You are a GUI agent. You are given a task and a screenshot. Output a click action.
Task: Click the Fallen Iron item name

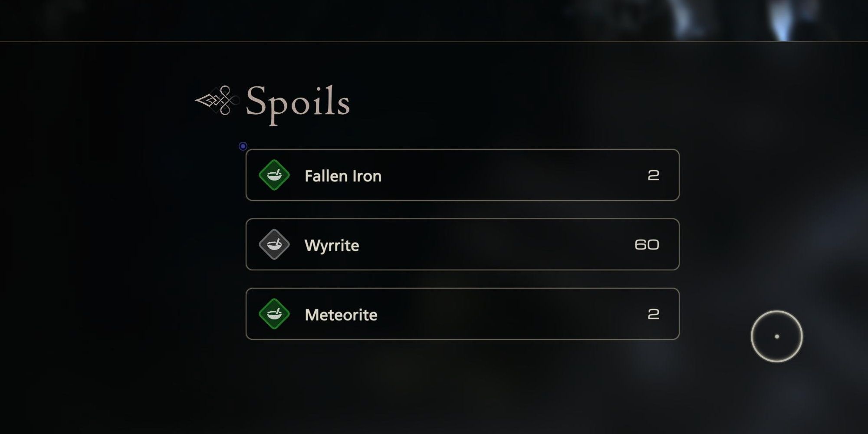tap(343, 176)
